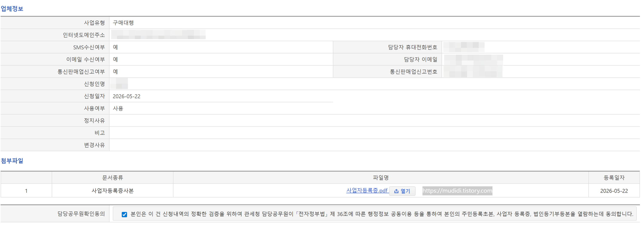The height and width of the screenshot is (227, 644).
Task: Select the 사업자등록증사본 document type cell
Action: click(x=112, y=191)
